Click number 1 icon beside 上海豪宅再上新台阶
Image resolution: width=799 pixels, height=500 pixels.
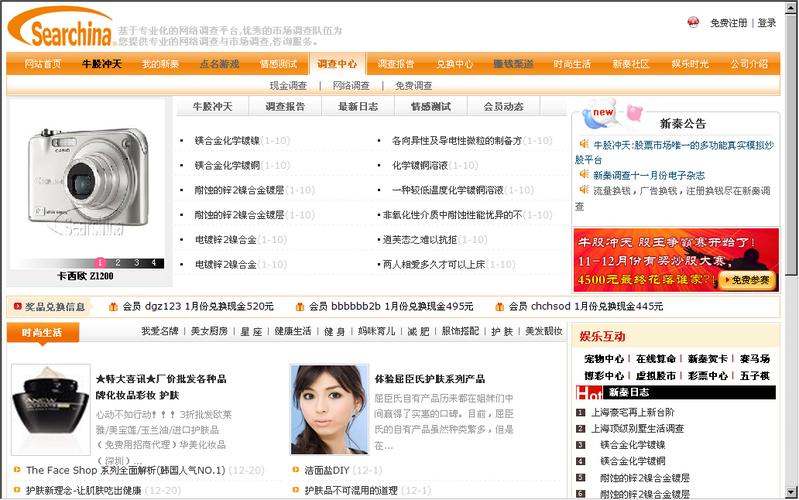click(580, 412)
